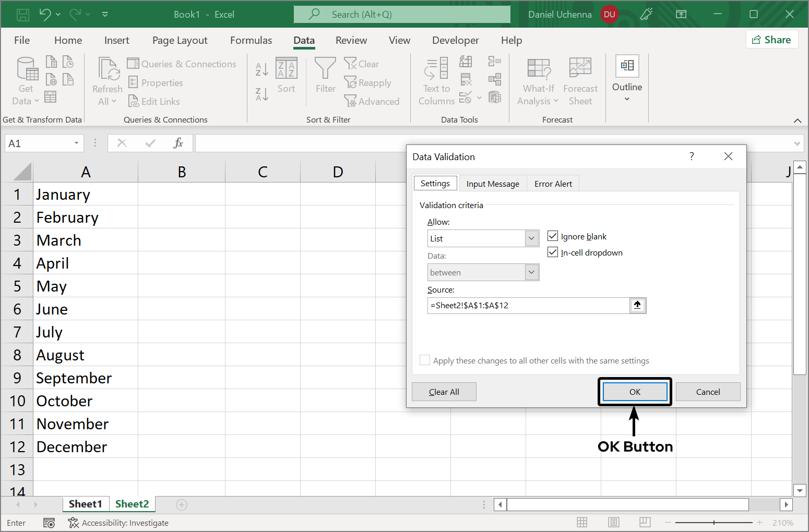Uncheck Ignore blank
This screenshot has height=532, width=809.
coord(552,236)
